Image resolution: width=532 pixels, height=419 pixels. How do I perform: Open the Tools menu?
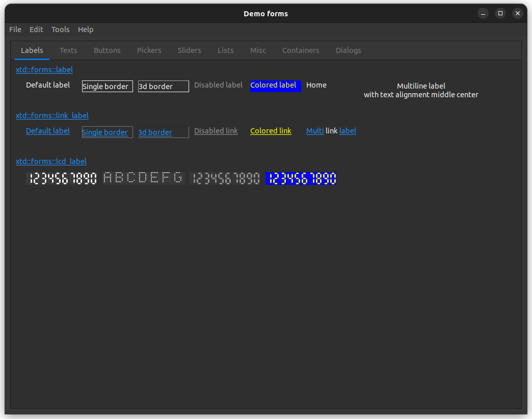[60, 30]
